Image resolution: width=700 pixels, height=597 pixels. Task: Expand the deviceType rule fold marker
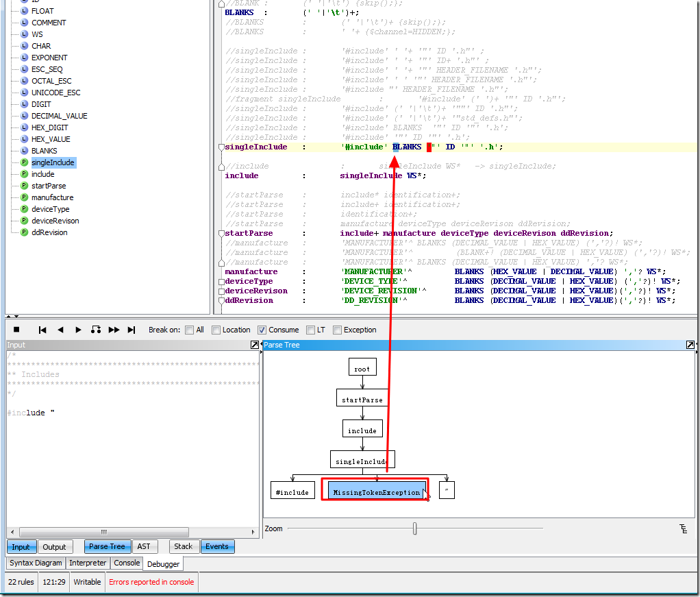point(221,282)
